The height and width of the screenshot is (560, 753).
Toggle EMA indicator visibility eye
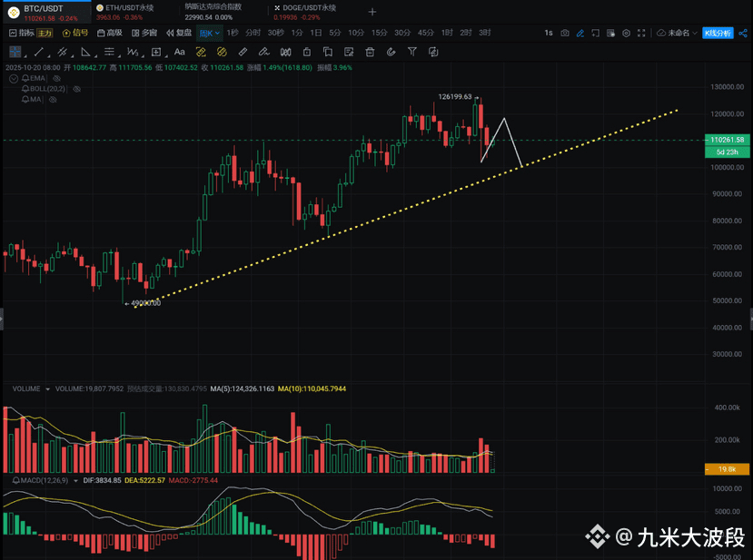56,78
